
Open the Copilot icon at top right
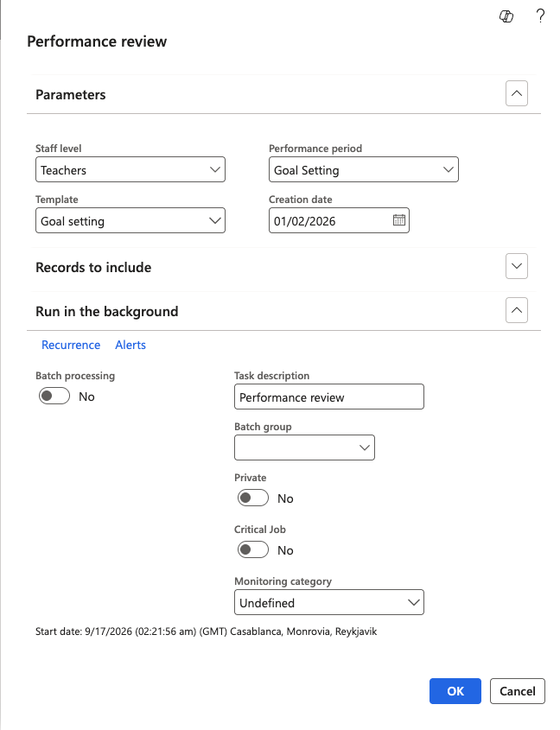[x=506, y=16]
